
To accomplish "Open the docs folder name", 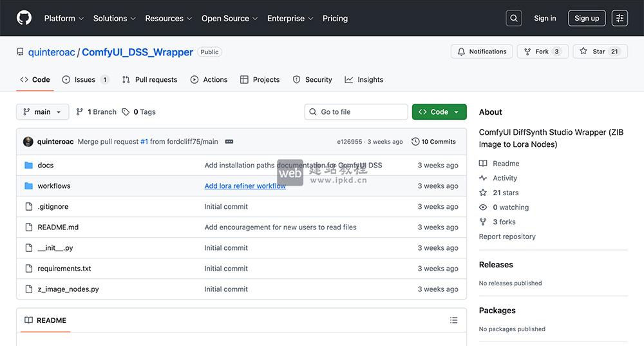I will click(46, 165).
